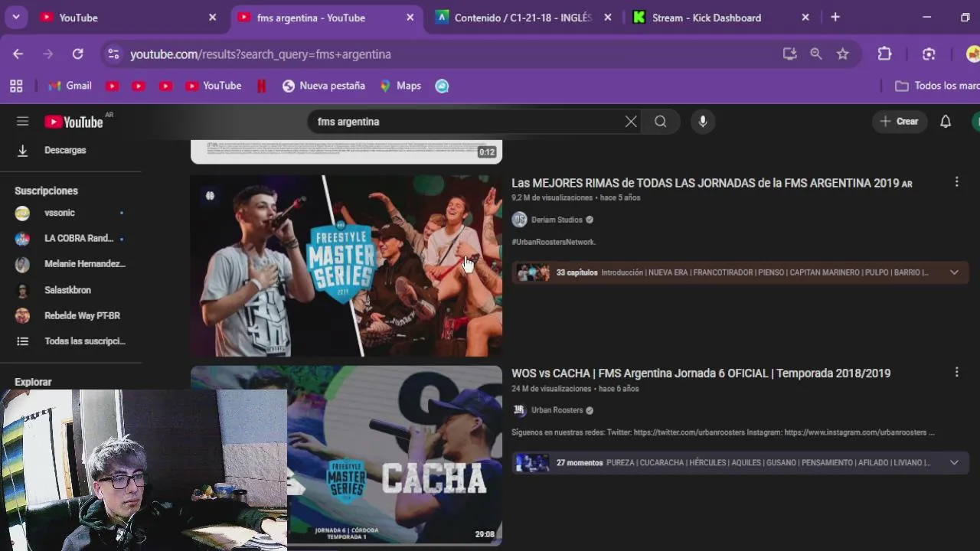Clear the search box with the X icon
Image resolution: width=980 pixels, height=551 pixels.
(631, 122)
